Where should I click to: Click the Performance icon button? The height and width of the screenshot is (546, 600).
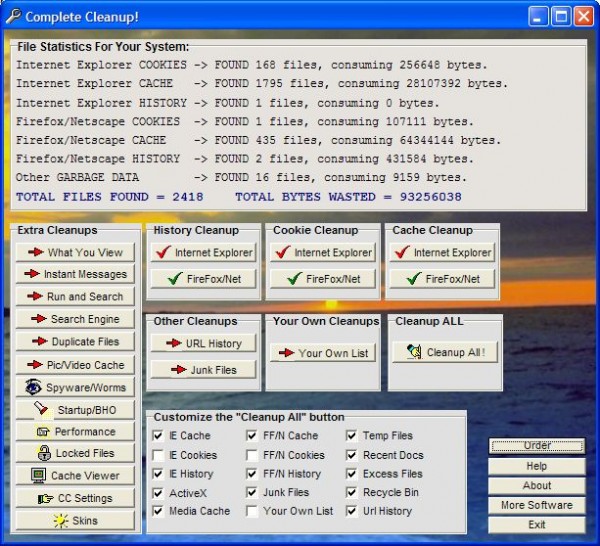75,431
